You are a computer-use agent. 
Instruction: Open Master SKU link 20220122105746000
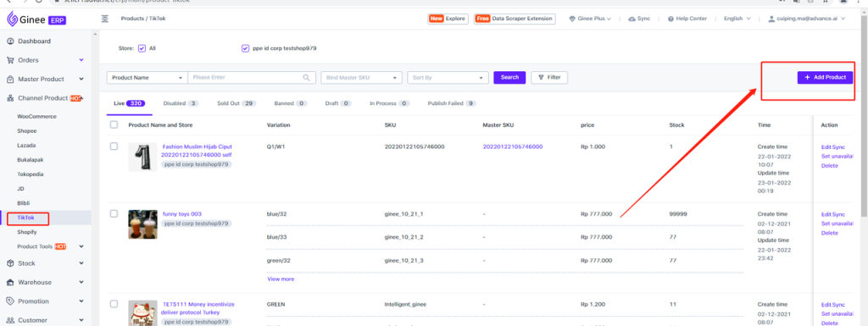click(513, 147)
